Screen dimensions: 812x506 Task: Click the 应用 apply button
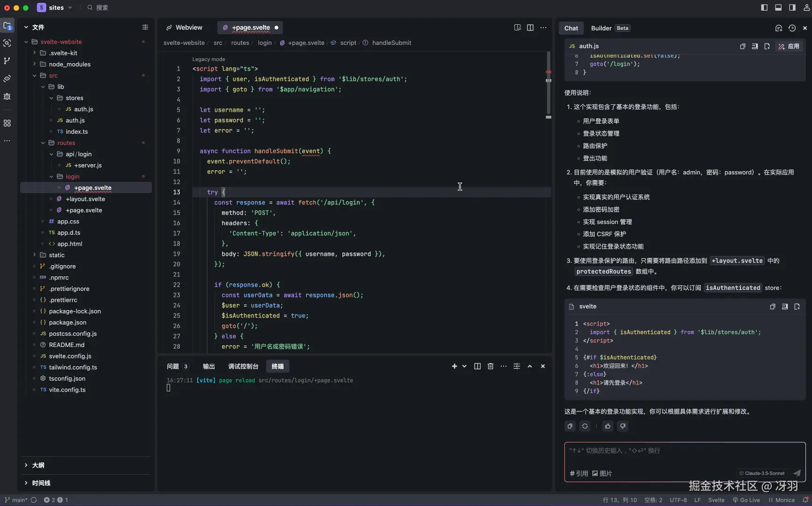[789, 46]
